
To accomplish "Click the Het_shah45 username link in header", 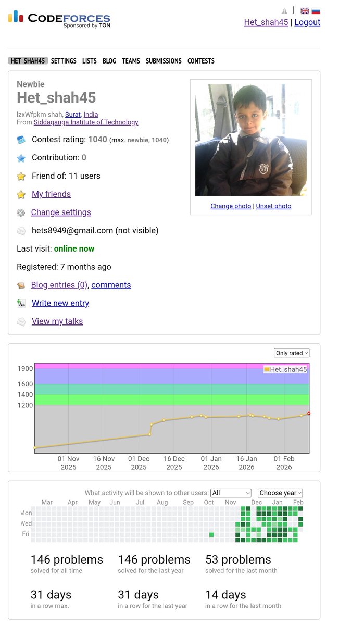I will (266, 22).
